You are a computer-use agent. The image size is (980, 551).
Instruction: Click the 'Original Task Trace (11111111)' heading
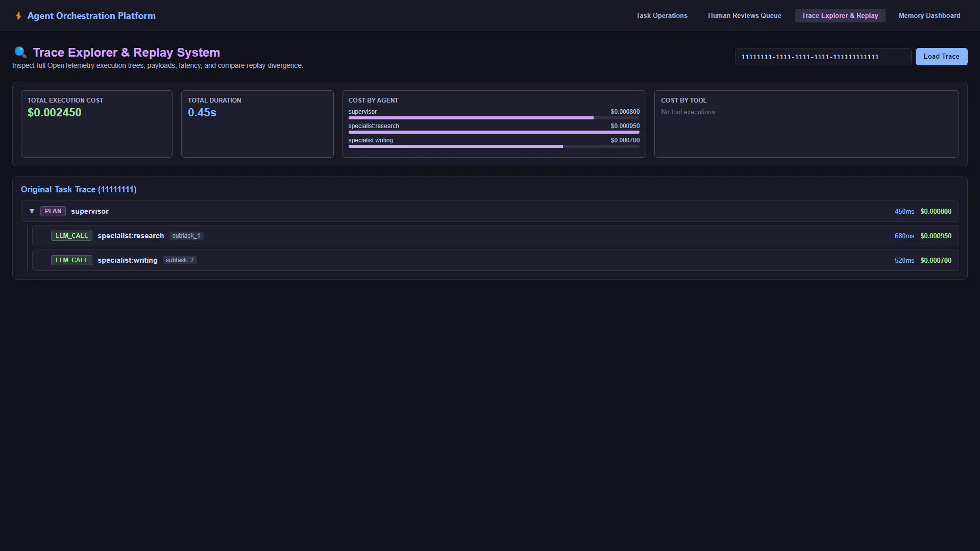(79, 189)
